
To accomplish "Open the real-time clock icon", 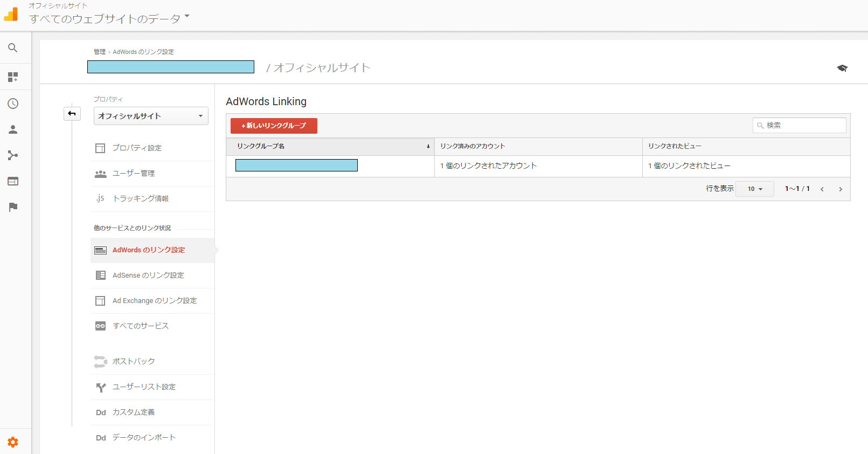I will pyautogui.click(x=13, y=104).
